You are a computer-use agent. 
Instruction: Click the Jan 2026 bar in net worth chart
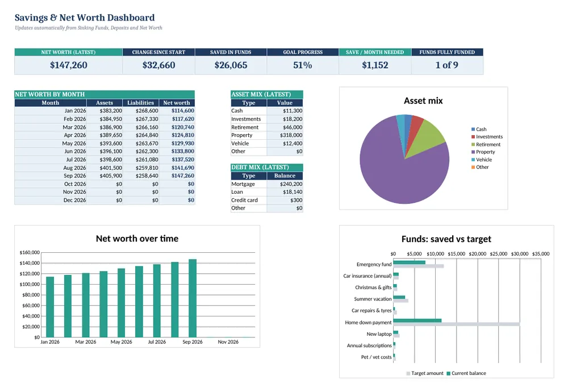(x=50, y=307)
